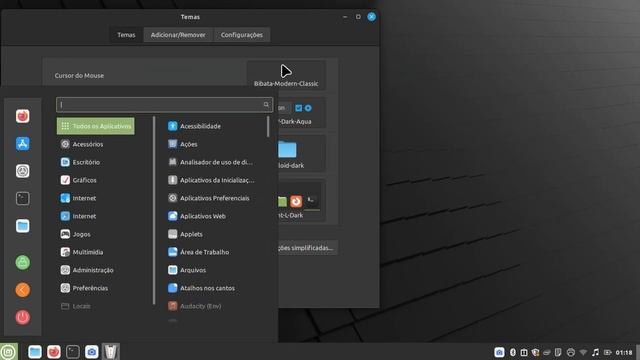
Task: Open the Files launcher on the panel
Action: click(35, 351)
